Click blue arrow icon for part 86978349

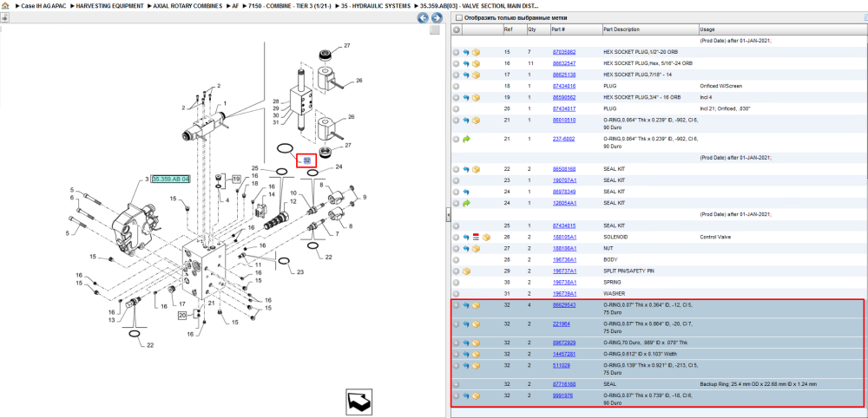pos(466,192)
